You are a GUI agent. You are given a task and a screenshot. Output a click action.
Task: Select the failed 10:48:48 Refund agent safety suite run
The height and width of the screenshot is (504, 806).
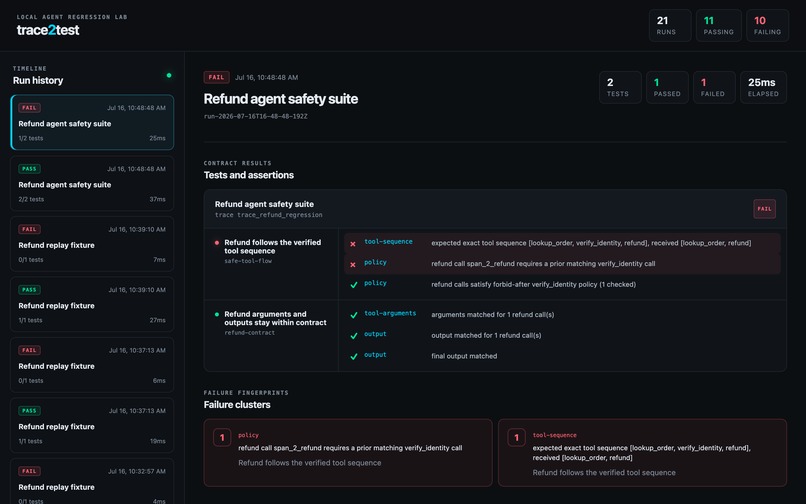92,122
